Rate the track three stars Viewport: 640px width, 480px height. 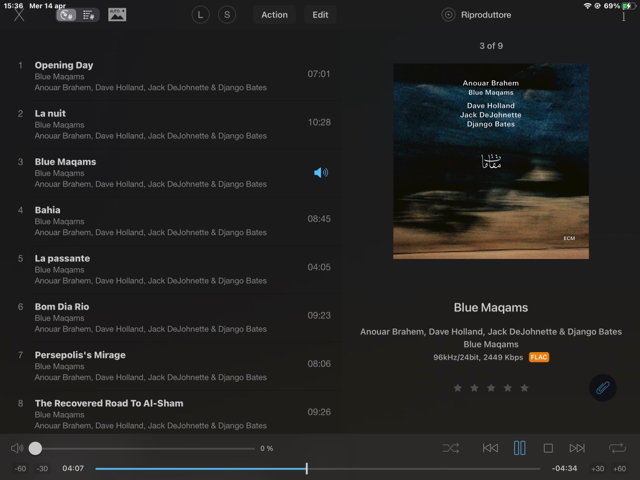click(491, 388)
